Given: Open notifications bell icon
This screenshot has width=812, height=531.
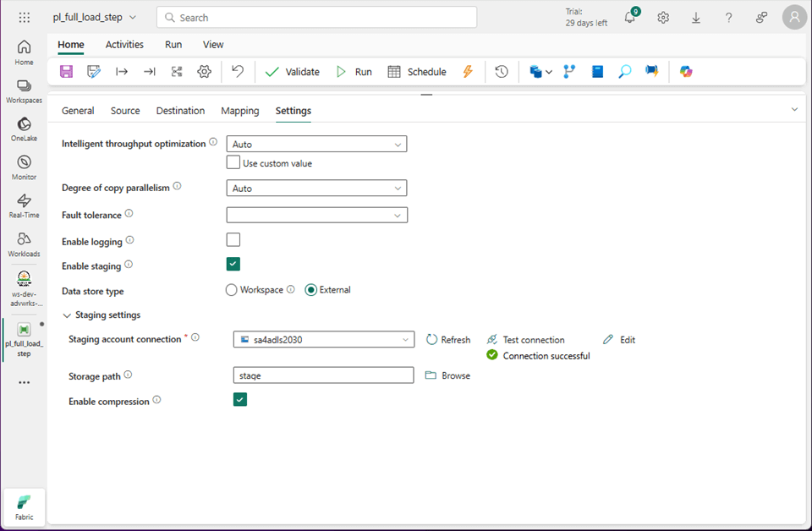Looking at the screenshot, I should [x=629, y=18].
